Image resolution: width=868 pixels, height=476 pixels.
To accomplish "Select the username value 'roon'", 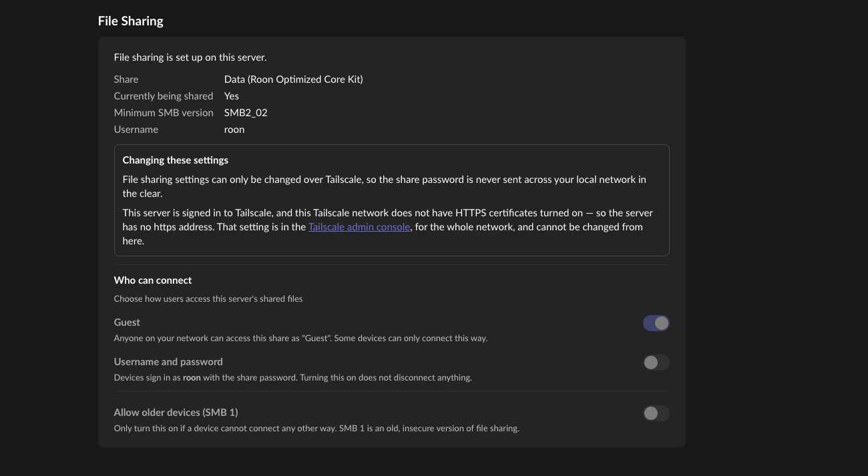I will 234,130.
